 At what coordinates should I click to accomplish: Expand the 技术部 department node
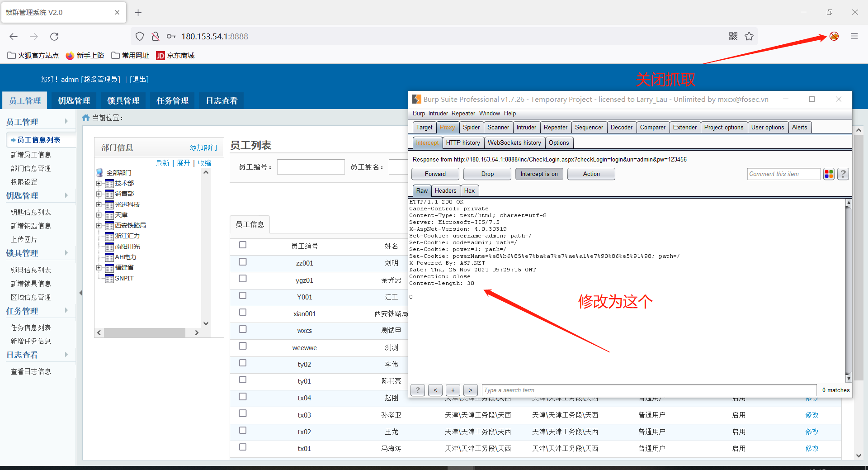click(99, 183)
